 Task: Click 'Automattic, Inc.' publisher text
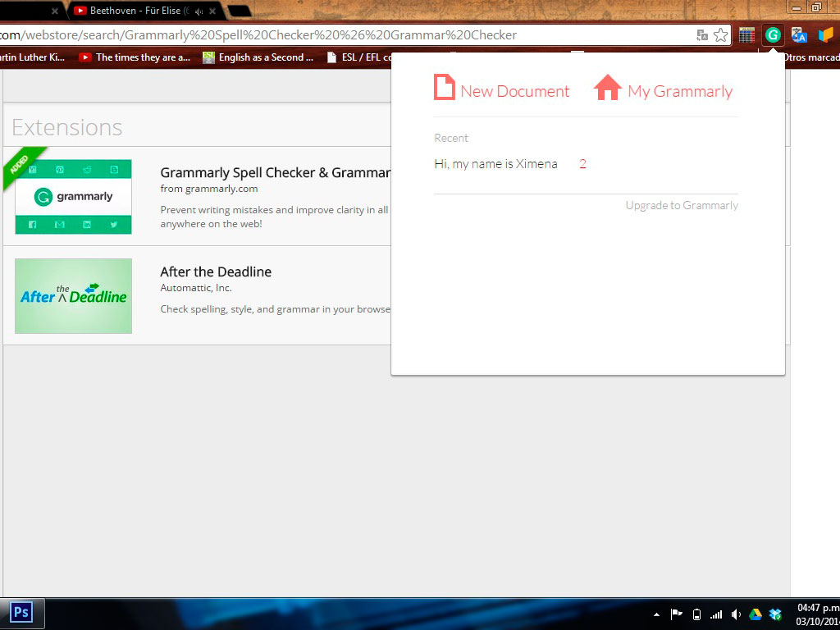tap(196, 288)
